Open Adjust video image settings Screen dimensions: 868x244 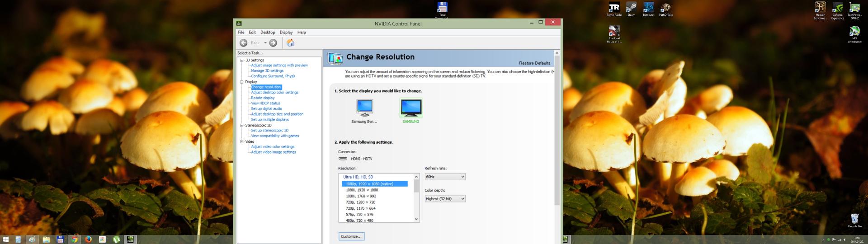click(274, 152)
